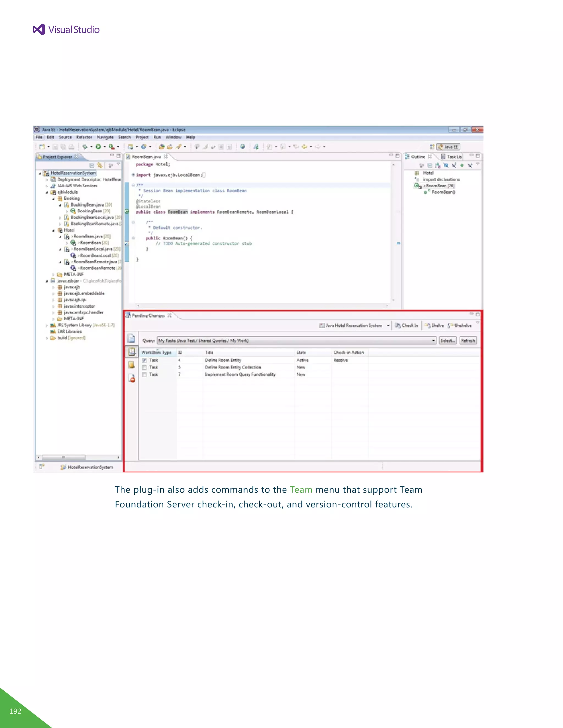Click the Open Perspective icon beside Java EE
The image size is (563, 728).
432,147
